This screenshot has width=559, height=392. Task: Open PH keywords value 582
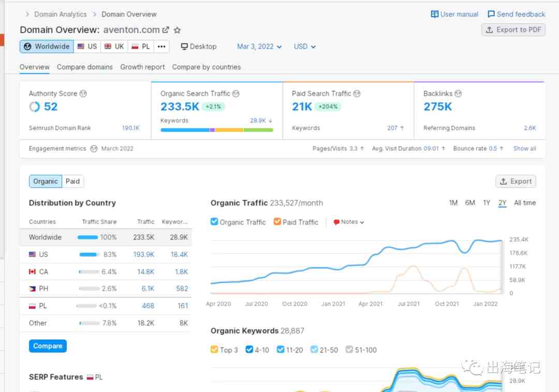182,289
